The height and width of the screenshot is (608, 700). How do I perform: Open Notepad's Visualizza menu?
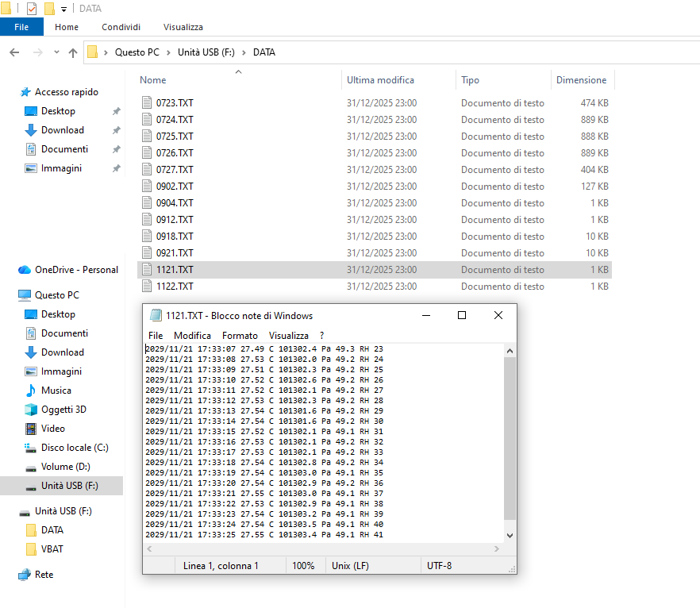288,335
